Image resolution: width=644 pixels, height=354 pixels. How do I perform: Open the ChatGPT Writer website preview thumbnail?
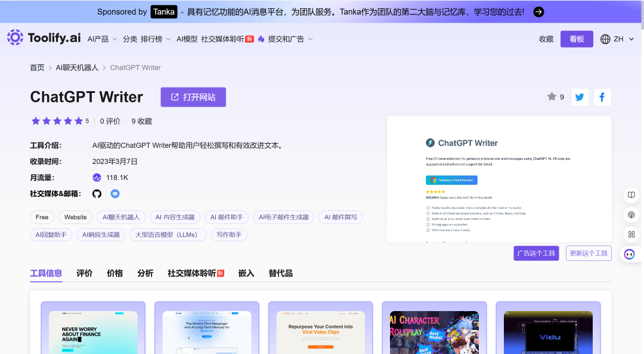pyautogui.click(x=499, y=179)
